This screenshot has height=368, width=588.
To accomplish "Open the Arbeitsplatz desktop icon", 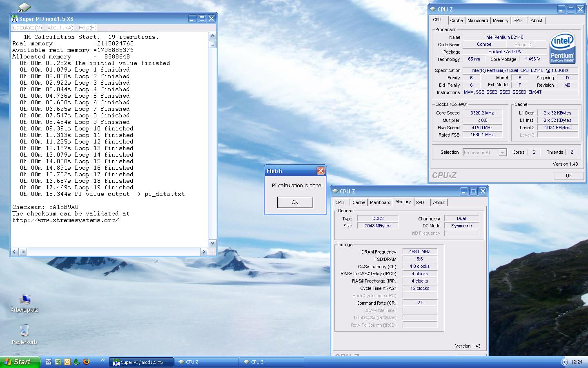I will pyautogui.click(x=24, y=301).
